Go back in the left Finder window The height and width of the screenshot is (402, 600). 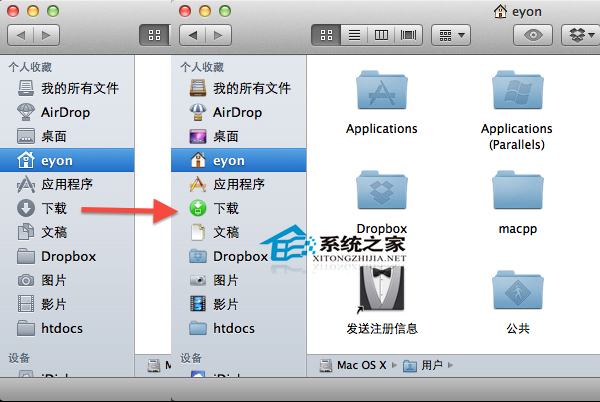point(21,36)
